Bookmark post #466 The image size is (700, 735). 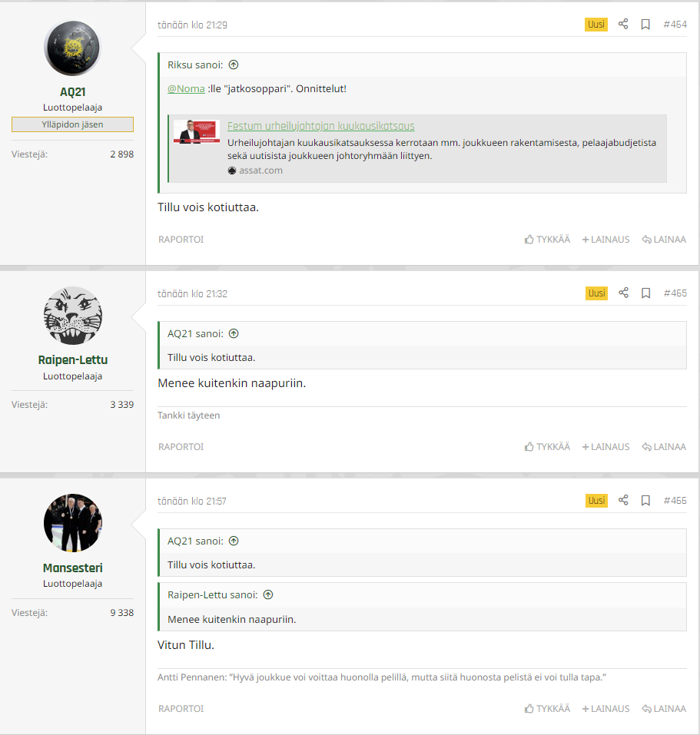[x=645, y=501]
